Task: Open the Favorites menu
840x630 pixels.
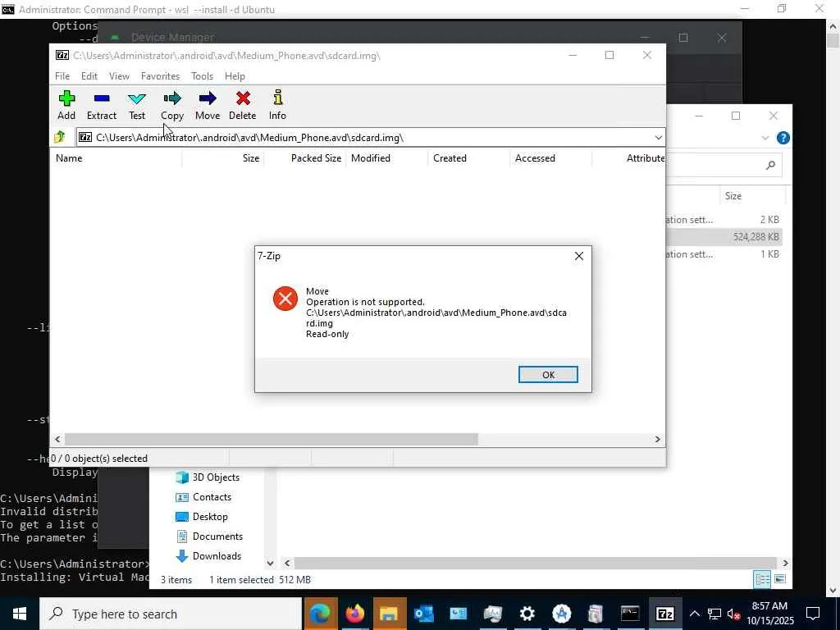Action: coord(160,76)
